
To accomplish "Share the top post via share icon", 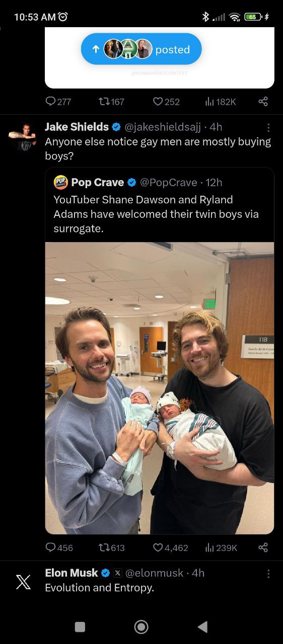I will coord(263,101).
